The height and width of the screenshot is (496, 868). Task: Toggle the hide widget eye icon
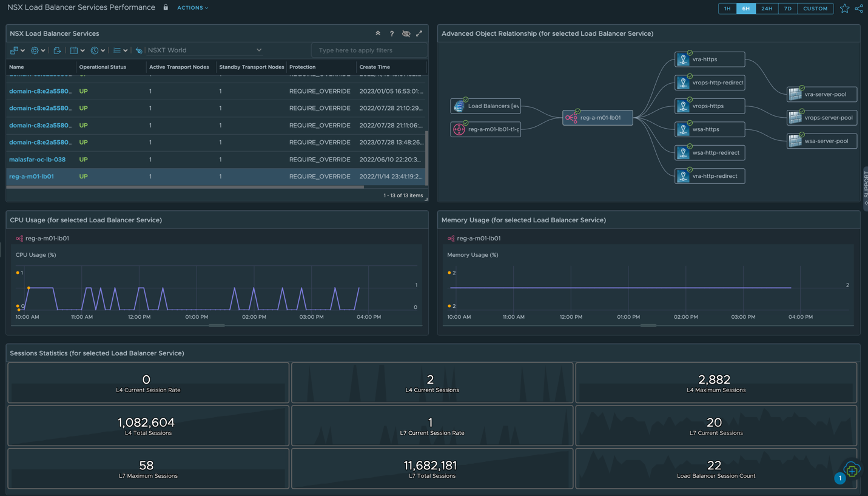click(x=406, y=33)
